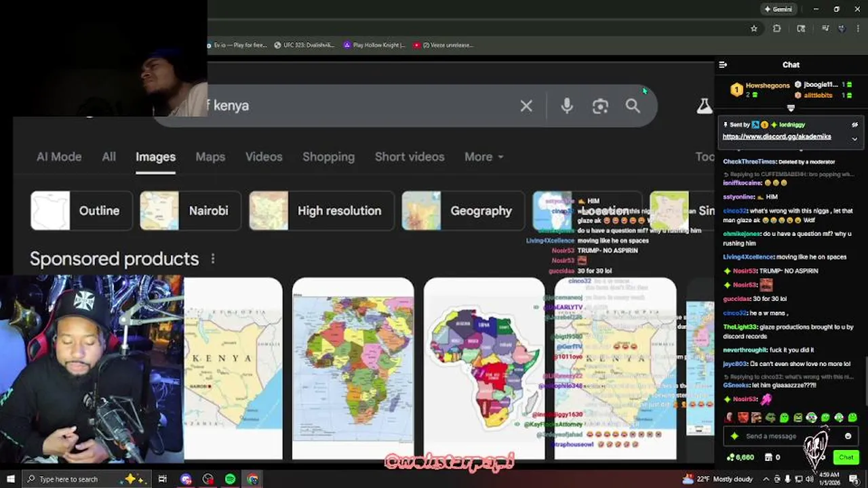This screenshot has width=868, height=488.
Task: Click the Windows taskbar search box
Action: (x=87, y=479)
